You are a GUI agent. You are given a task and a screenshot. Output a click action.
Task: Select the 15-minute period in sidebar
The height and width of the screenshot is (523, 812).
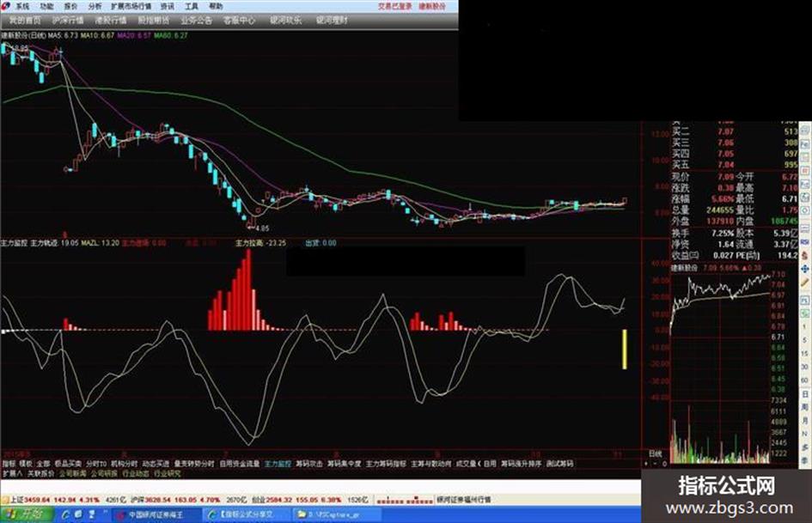pyautogui.click(x=805, y=353)
